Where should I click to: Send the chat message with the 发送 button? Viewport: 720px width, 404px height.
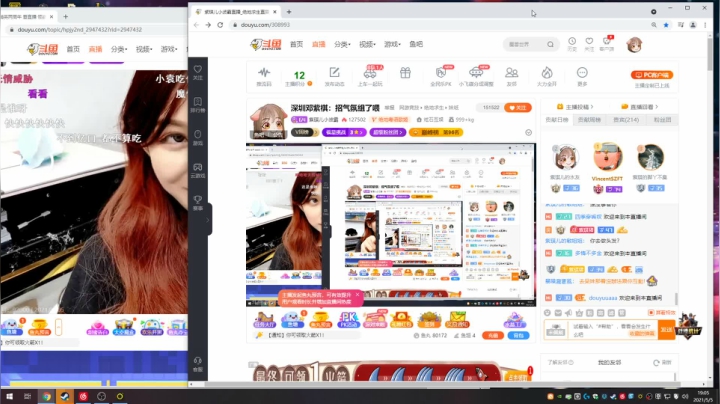666,330
